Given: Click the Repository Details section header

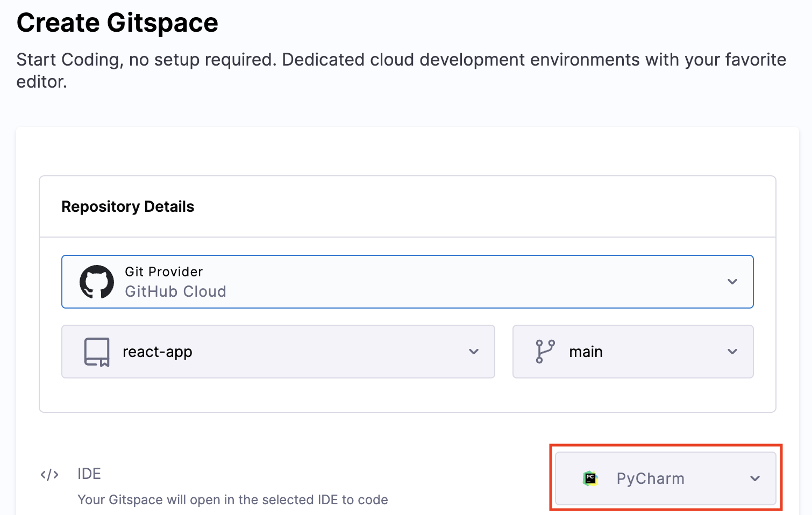Looking at the screenshot, I should click(128, 206).
